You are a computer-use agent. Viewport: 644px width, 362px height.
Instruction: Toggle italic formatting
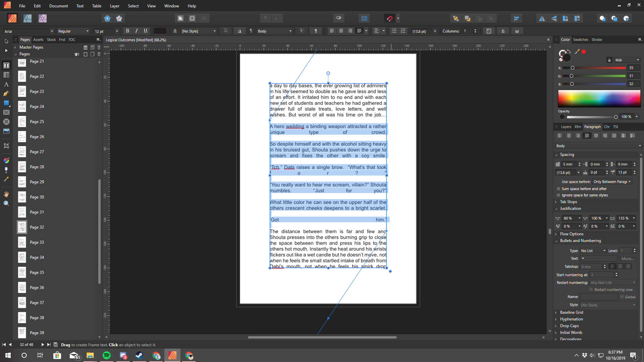(x=137, y=31)
